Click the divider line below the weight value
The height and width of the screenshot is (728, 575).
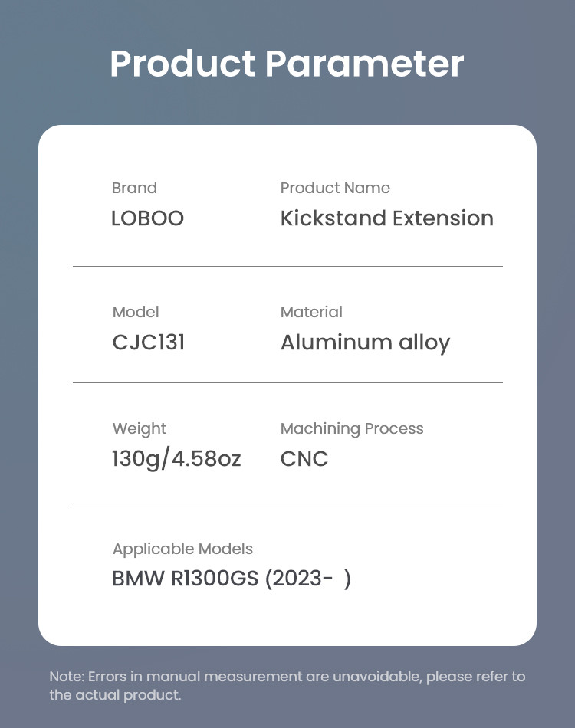coord(287,503)
